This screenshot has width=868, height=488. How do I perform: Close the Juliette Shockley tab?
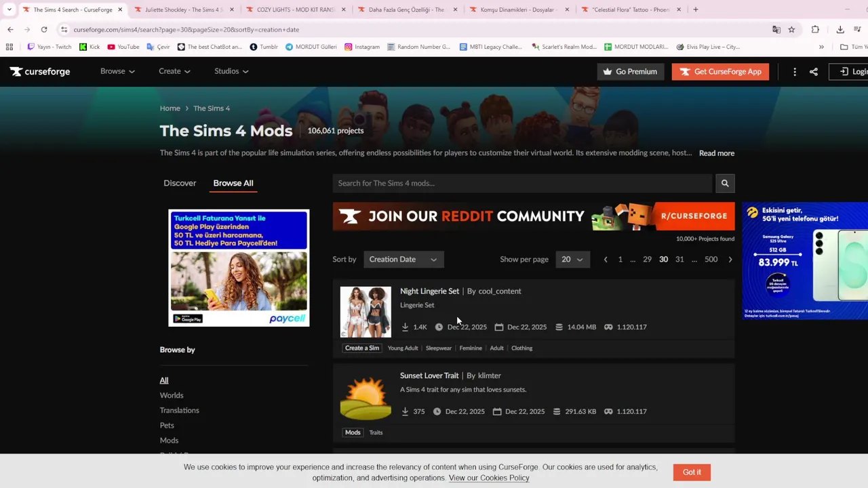231,9
